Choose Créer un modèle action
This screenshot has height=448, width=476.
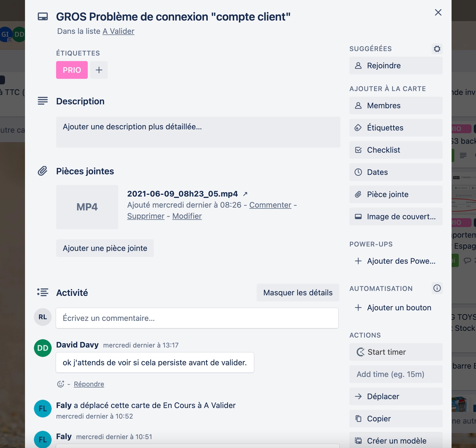[396, 440]
